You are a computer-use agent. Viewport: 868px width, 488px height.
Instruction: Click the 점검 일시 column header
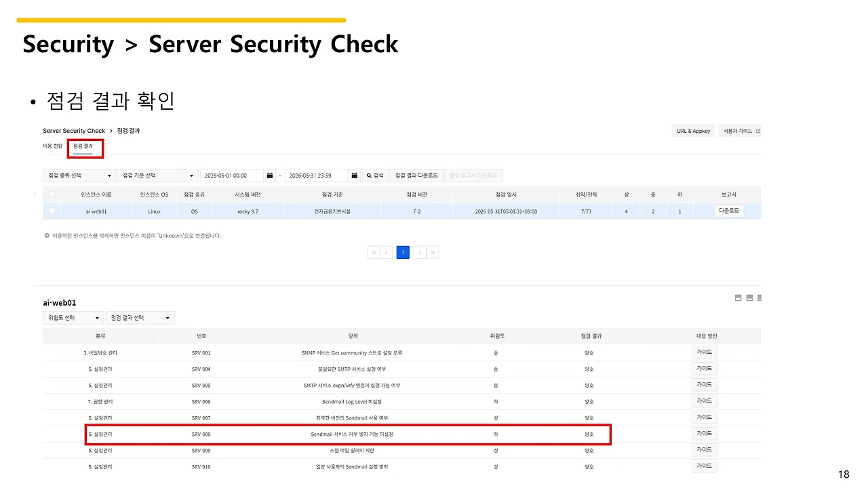pos(506,195)
